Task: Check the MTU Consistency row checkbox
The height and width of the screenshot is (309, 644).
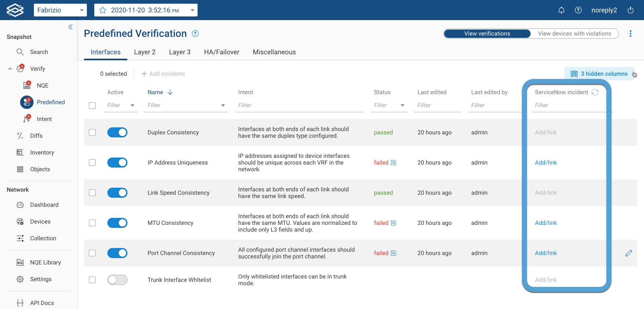Action: point(92,223)
